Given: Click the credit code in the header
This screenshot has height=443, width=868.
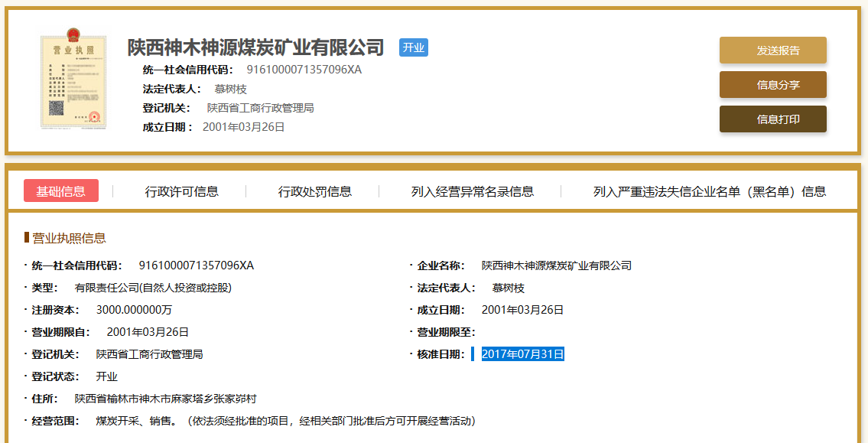Looking at the screenshot, I should [x=304, y=70].
